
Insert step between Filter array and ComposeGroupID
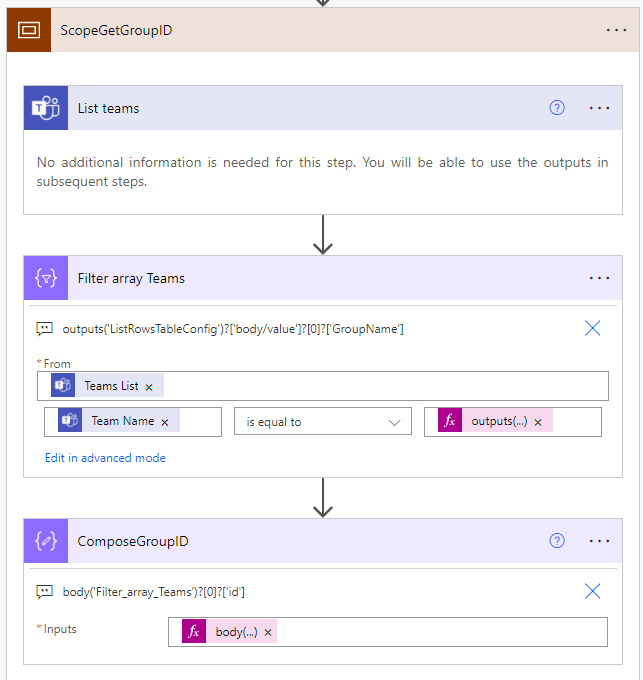(x=323, y=498)
